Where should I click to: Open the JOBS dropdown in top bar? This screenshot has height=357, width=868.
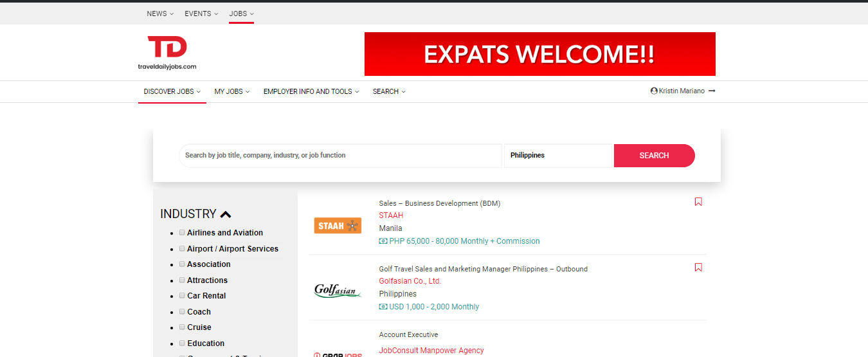242,14
